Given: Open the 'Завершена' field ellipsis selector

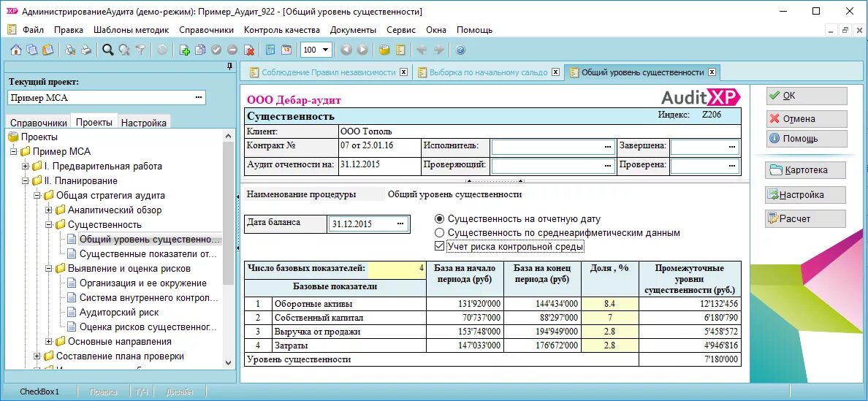Looking at the screenshot, I should tap(732, 147).
